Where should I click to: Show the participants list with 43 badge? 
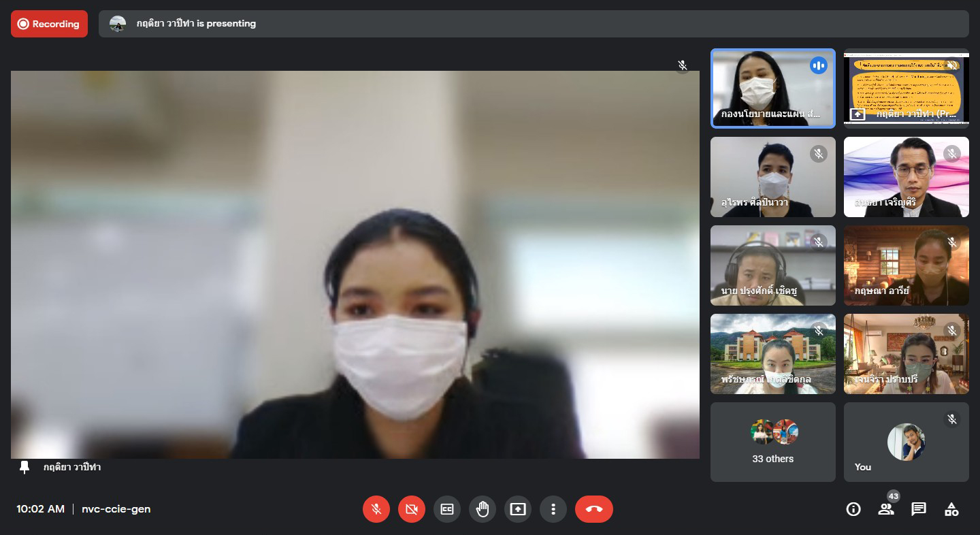pyautogui.click(x=886, y=509)
